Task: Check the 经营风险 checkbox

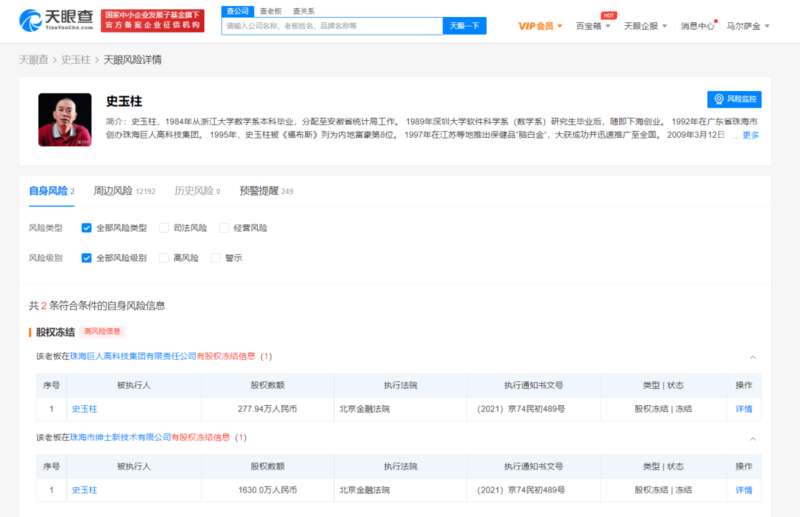Action: [224, 228]
